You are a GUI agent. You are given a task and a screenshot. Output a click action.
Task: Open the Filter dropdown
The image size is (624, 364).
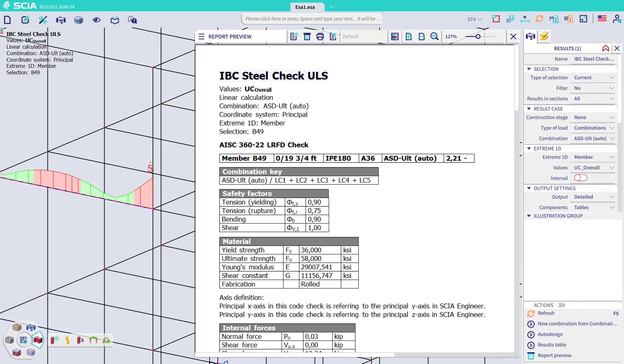[x=594, y=88]
